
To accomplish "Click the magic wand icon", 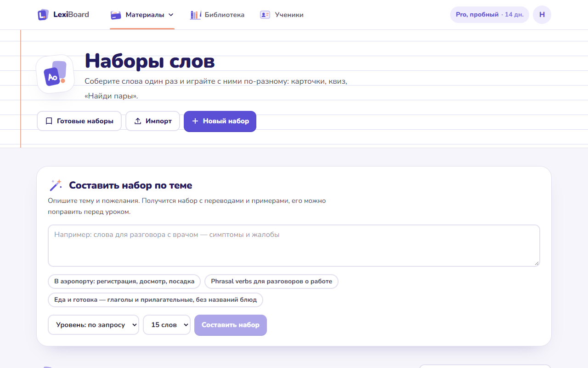I will [x=56, y=185].
